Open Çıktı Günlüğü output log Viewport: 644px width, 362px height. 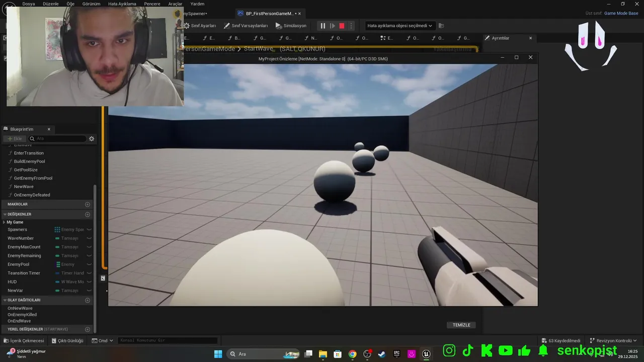coord(67,340)
